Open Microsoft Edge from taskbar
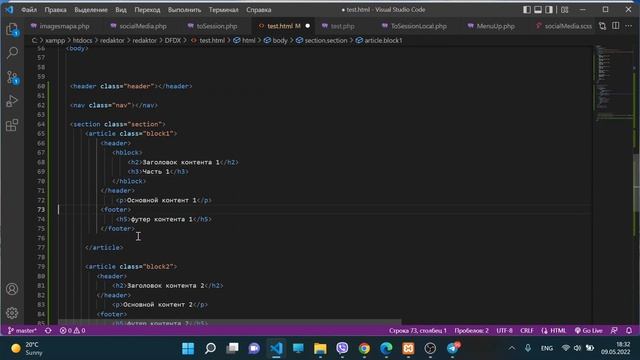 click(x=386, y=348)
